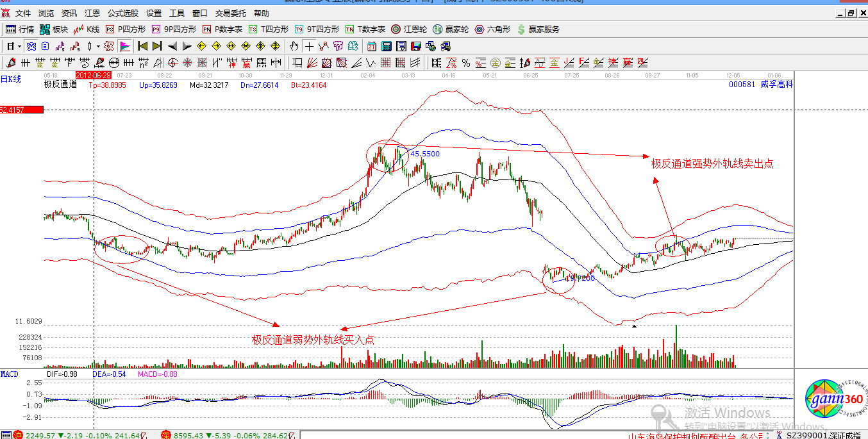
Task: Open the 公式选股 menu
Action: click(122, 13)
